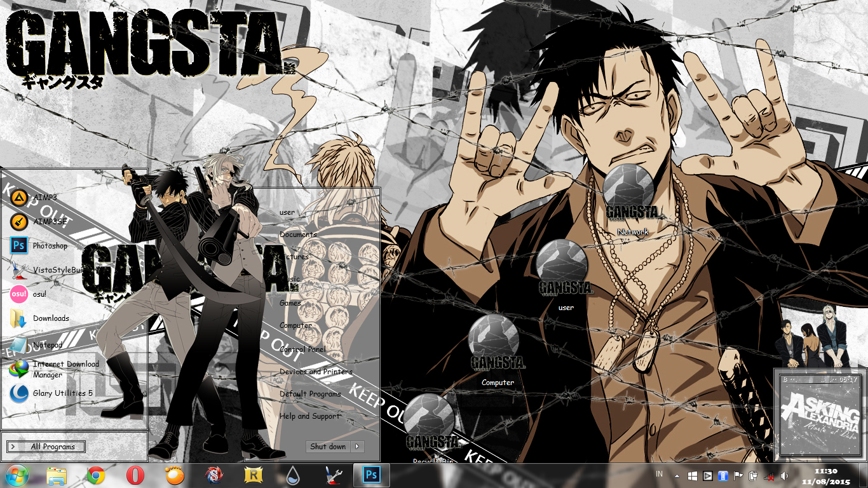
Task: Show hidden tray icons arrow
Action: click(x=677, y=476)
